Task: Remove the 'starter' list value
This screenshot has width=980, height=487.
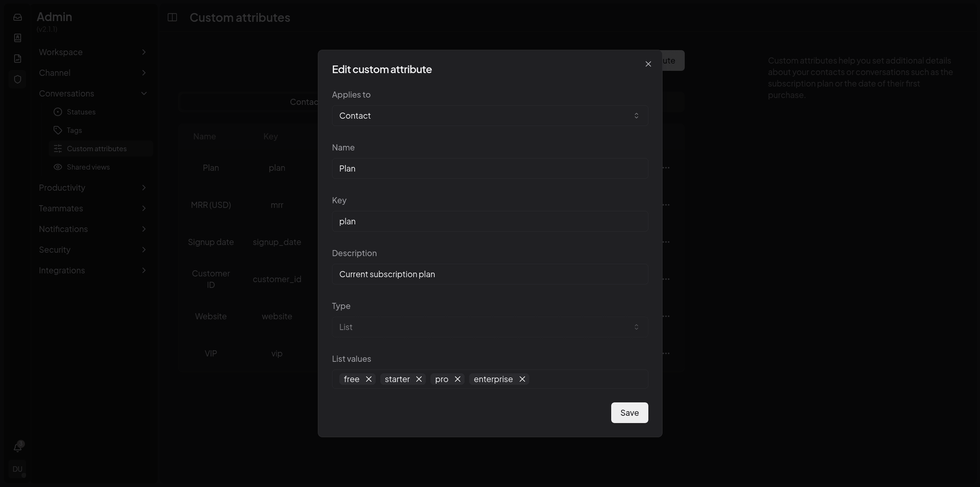Action: coord(419,379)
